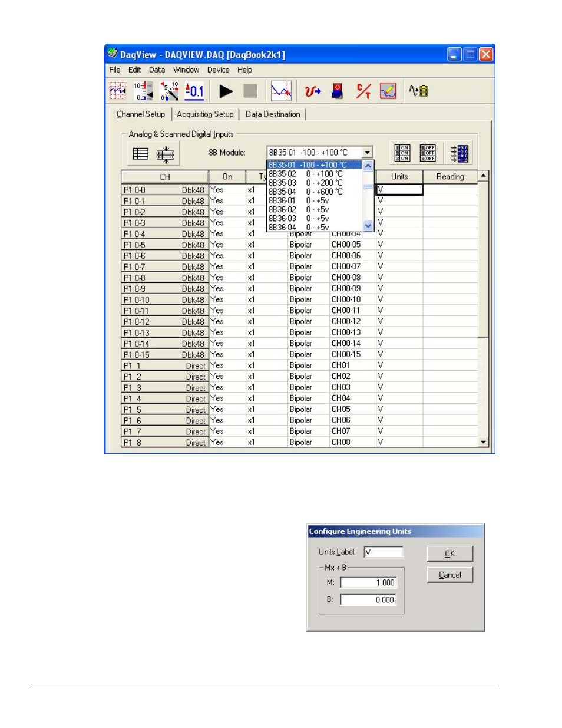The height and width of the screenshot is (728, 562).
Task: Select 8B36-01 0 - +5v option
Action: tap(315, 200)
